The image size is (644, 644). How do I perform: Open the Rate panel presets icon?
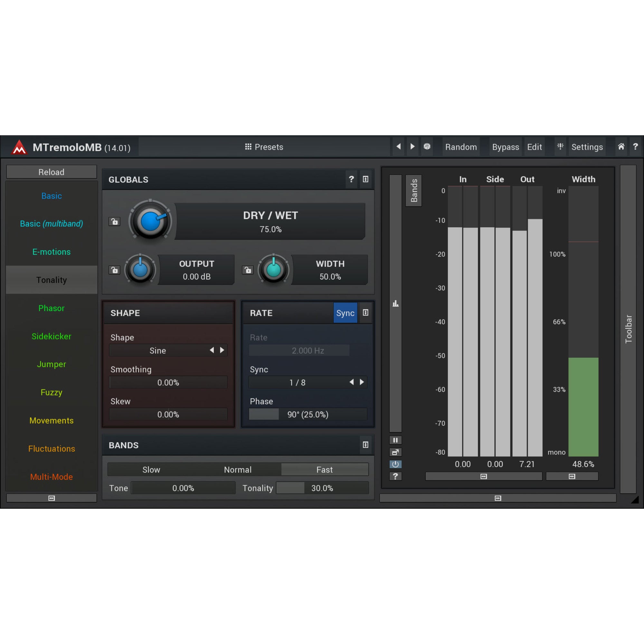[x=366, y=313]
